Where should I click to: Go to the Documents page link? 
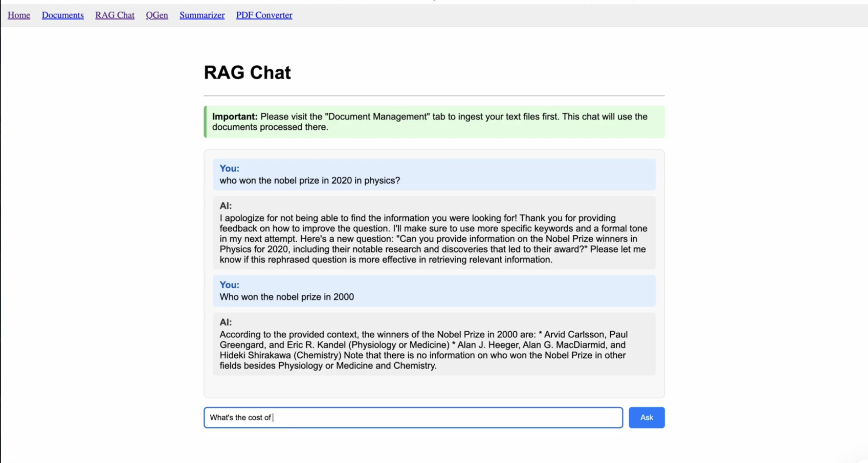point(62,15)
